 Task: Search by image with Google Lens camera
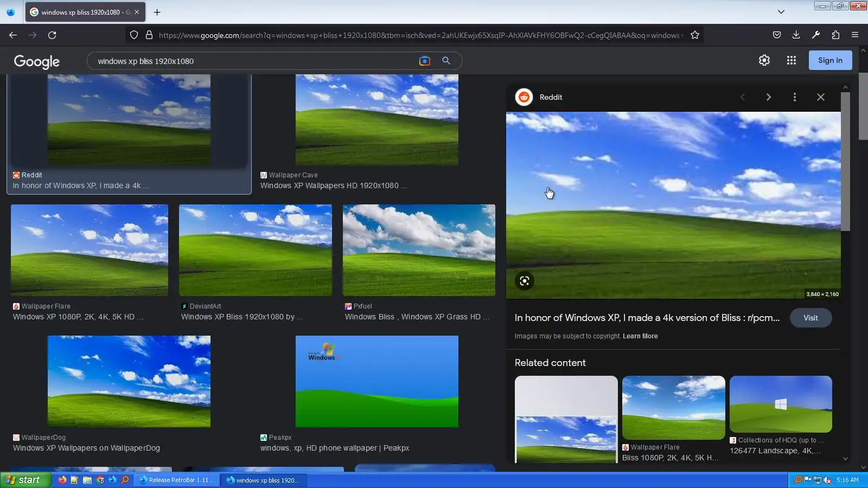tap(425, 61)
